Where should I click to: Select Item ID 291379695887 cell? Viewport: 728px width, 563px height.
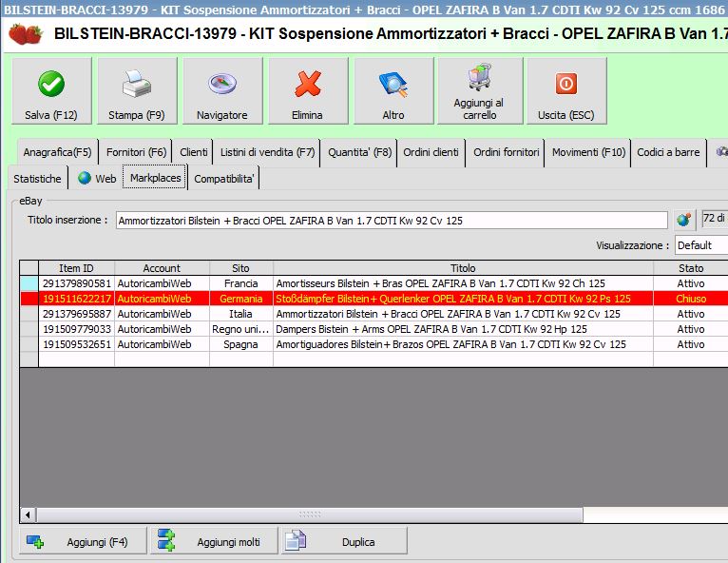click(77, 314)
